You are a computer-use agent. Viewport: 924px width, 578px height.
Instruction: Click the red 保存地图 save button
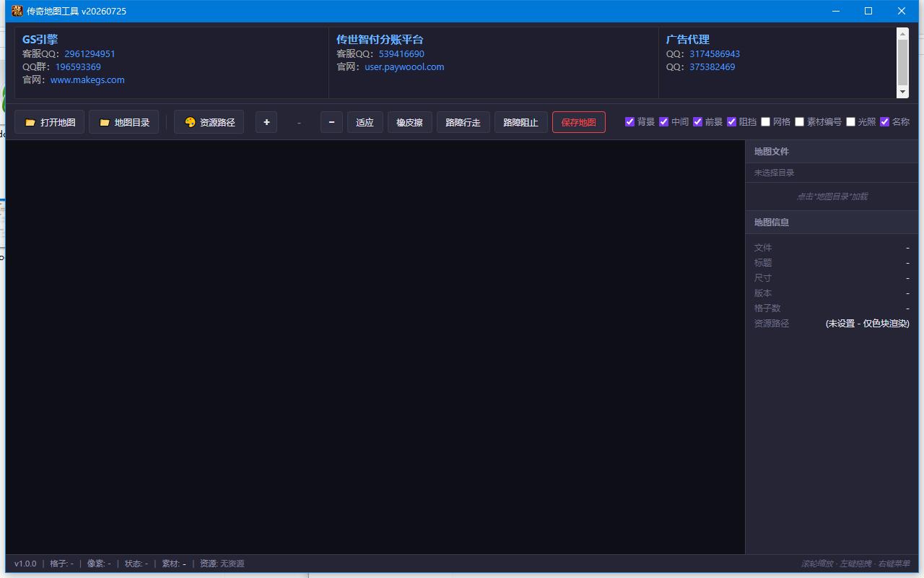coord(579,122)
